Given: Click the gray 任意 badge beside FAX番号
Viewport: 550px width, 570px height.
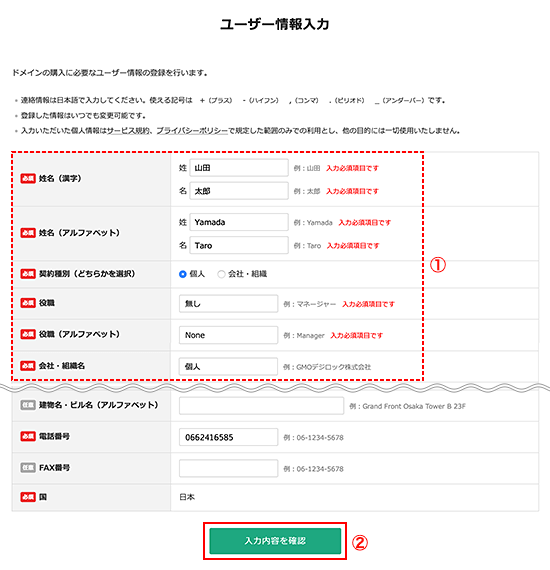Looking at the screenshot, I should pos(28,467).
